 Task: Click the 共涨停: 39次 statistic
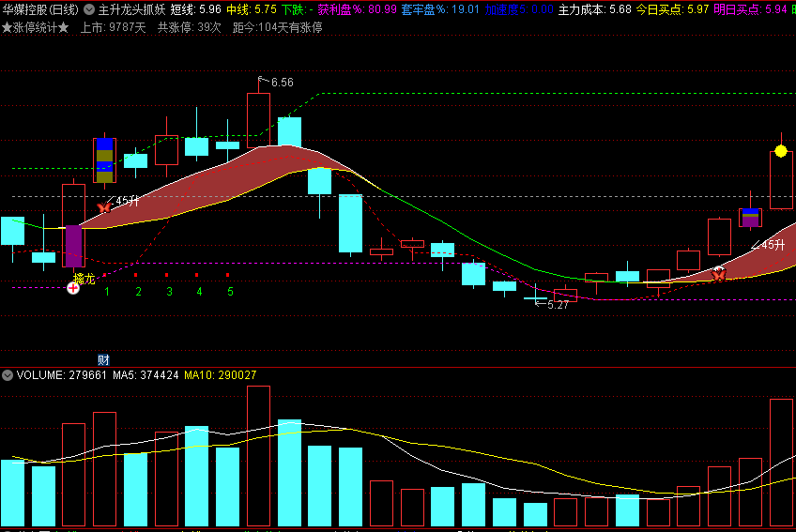click(190, 27)
